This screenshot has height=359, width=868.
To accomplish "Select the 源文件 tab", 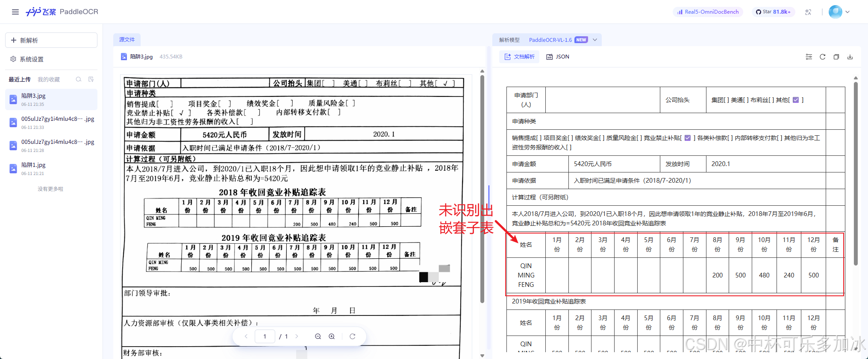I will [x=127, y=40].
